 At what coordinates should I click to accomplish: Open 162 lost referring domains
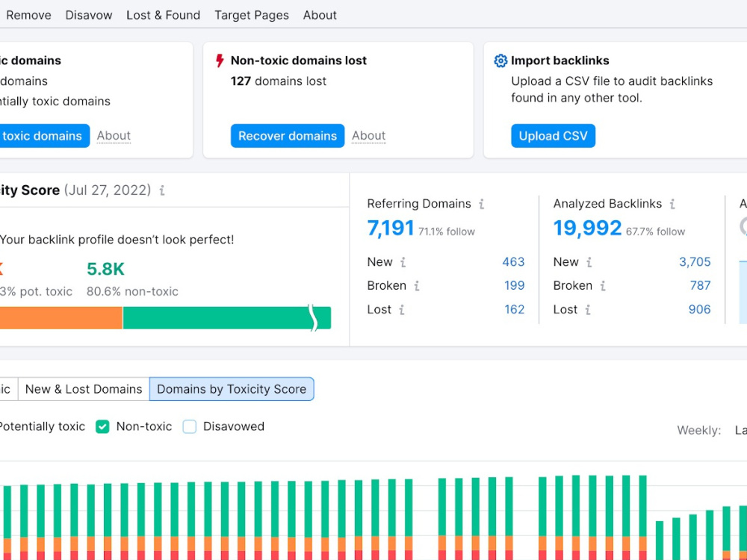click(514, 310)
